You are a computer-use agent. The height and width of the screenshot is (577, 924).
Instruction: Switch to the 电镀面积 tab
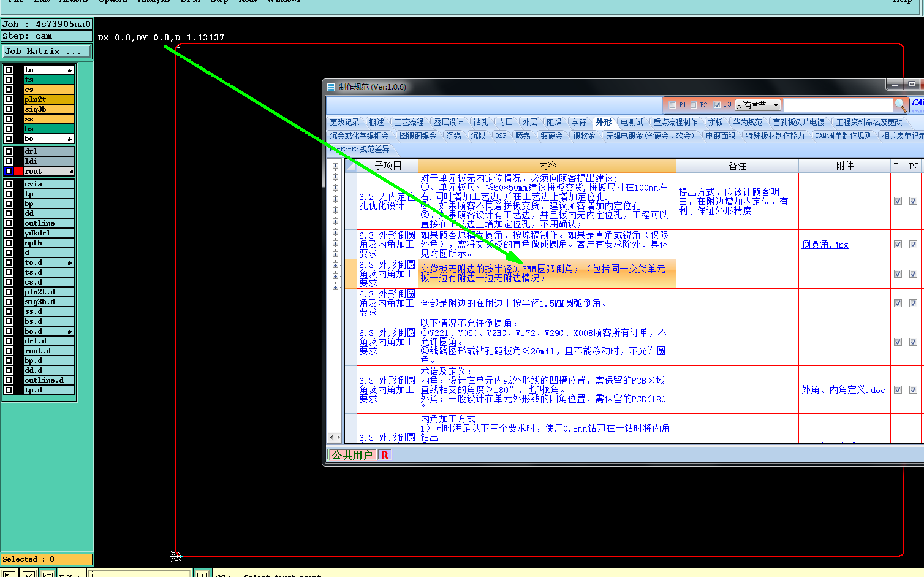pos(720,136)
